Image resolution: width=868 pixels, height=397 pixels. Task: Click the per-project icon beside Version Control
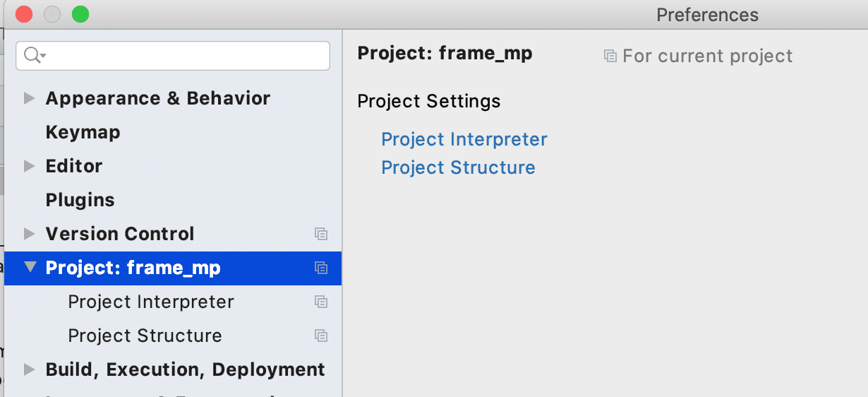tap(321, 234)
